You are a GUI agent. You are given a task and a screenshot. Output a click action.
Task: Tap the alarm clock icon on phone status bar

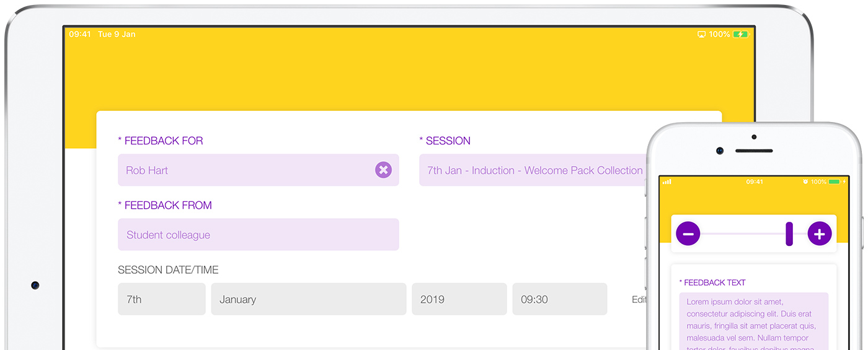point(805,182)
